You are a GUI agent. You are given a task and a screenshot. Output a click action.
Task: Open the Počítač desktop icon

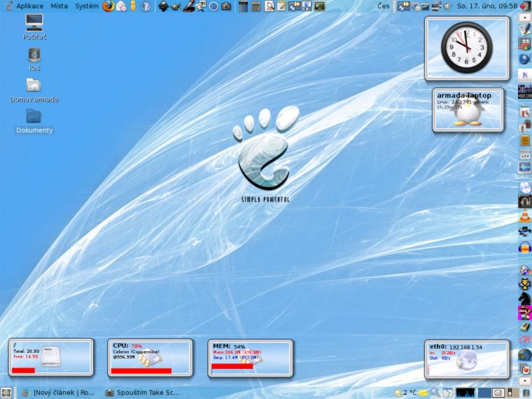[x=34, y=27]
